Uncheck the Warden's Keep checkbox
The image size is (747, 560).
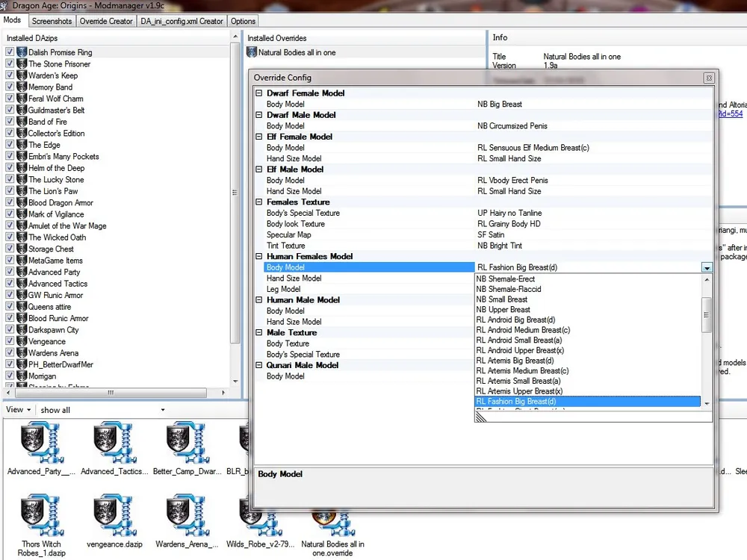tap(10, 75)
